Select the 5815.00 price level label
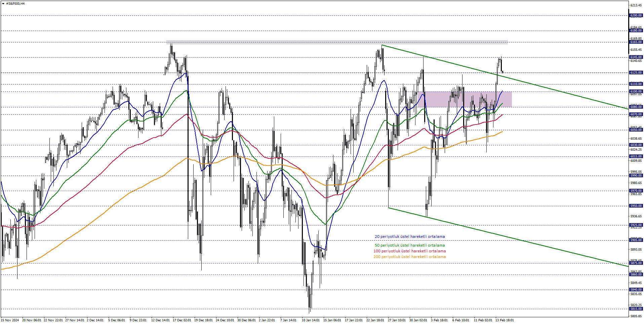 click(x=636, y=309)
